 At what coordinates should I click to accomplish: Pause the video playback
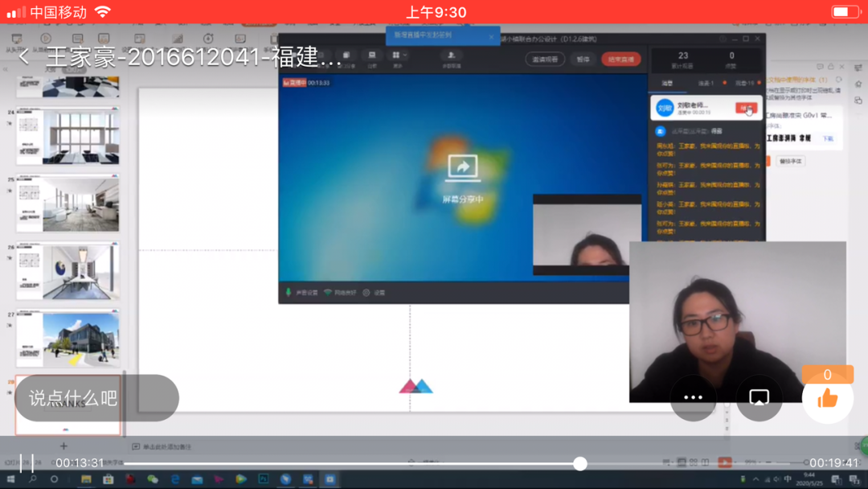point(27,462)
